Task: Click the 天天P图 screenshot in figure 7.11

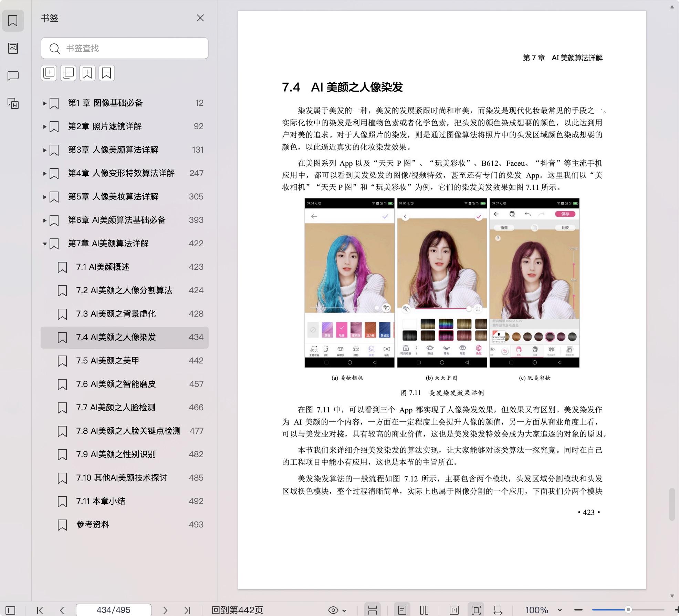Action: tap(442, 283)
